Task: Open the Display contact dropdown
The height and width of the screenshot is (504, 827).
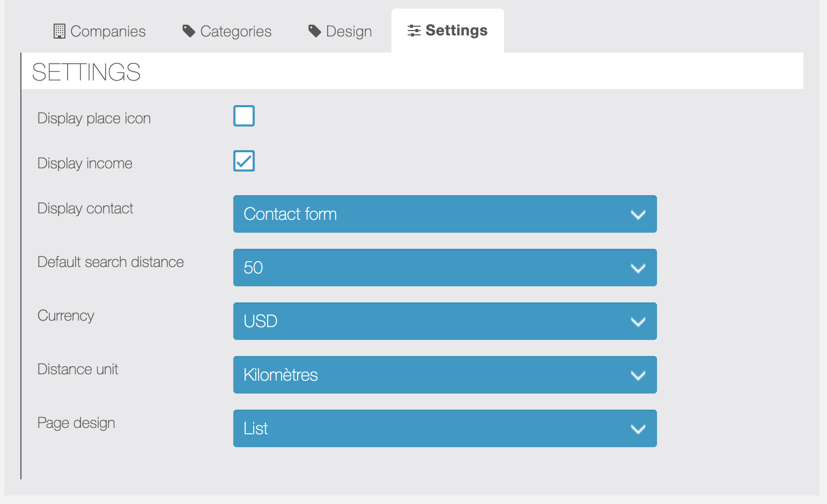Action: point(445,214)
